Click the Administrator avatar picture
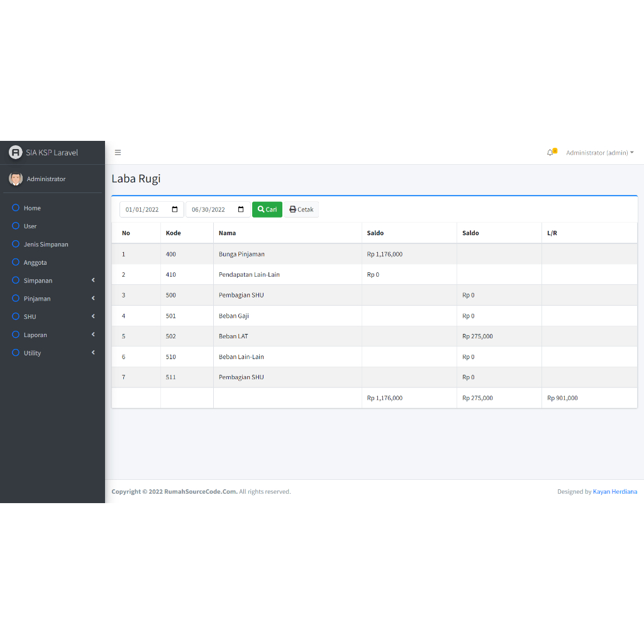 [x=16, y=179]
